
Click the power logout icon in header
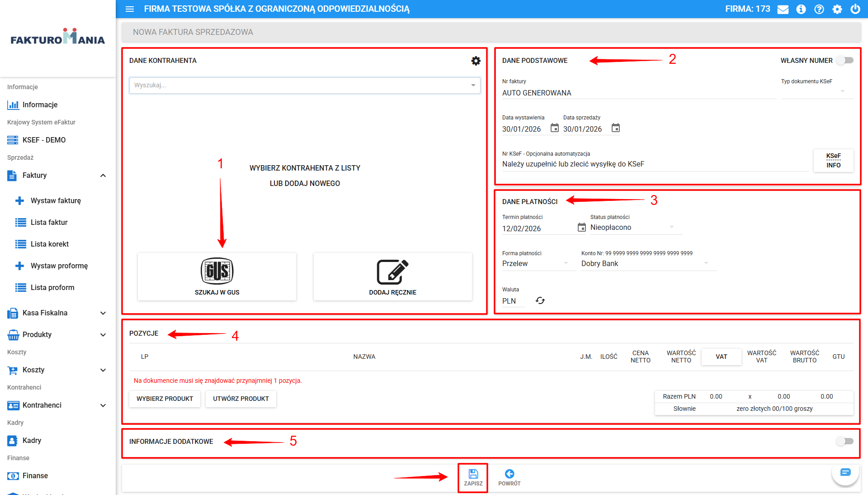[x=855, y=9]
